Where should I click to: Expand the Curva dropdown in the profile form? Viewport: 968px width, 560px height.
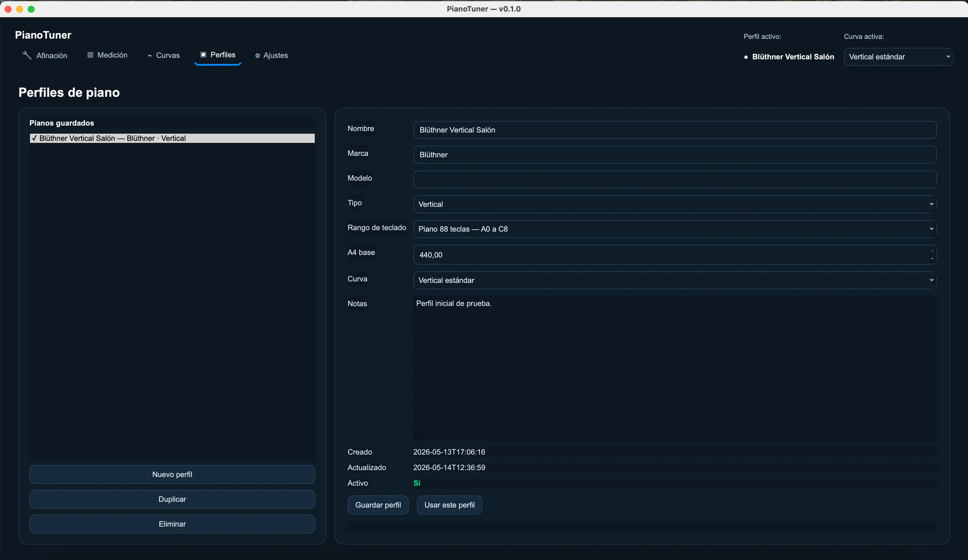pyautogui.click(x=675, y=280)
